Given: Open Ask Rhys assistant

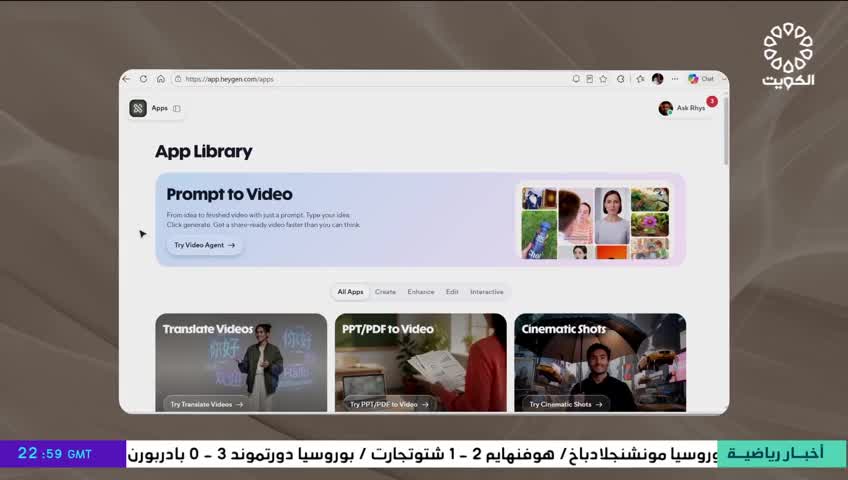Looking at the screenshot, I should [x=683, y=108].
